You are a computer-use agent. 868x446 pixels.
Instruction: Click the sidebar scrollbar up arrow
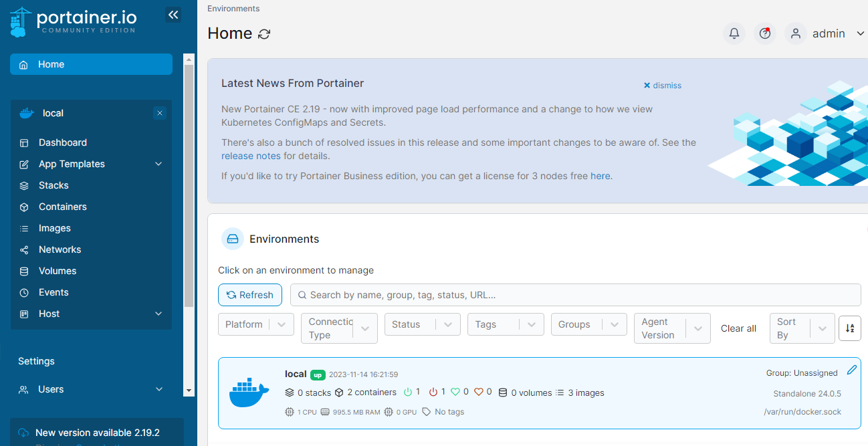coord(189,59)
